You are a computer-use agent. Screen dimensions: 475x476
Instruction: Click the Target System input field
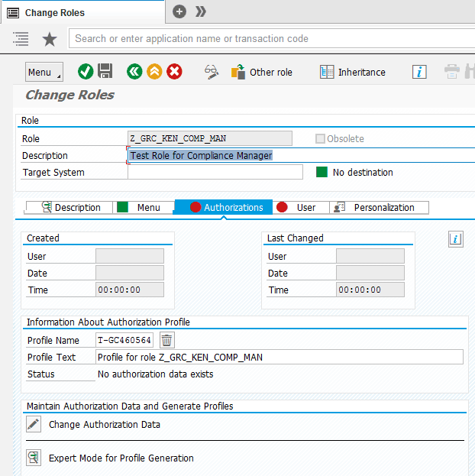215,172
